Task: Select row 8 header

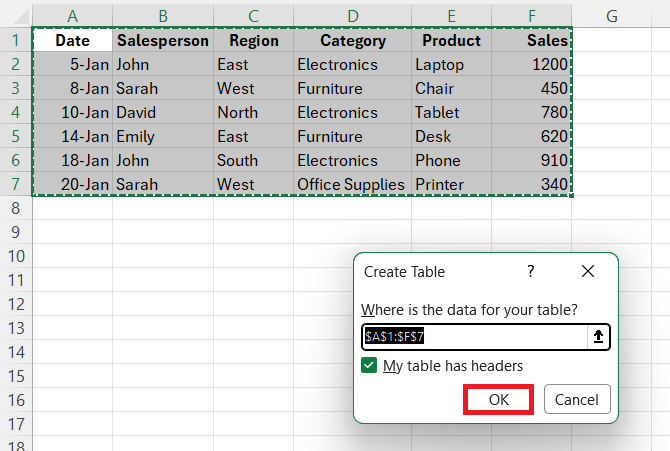Action: pos(16,208)
